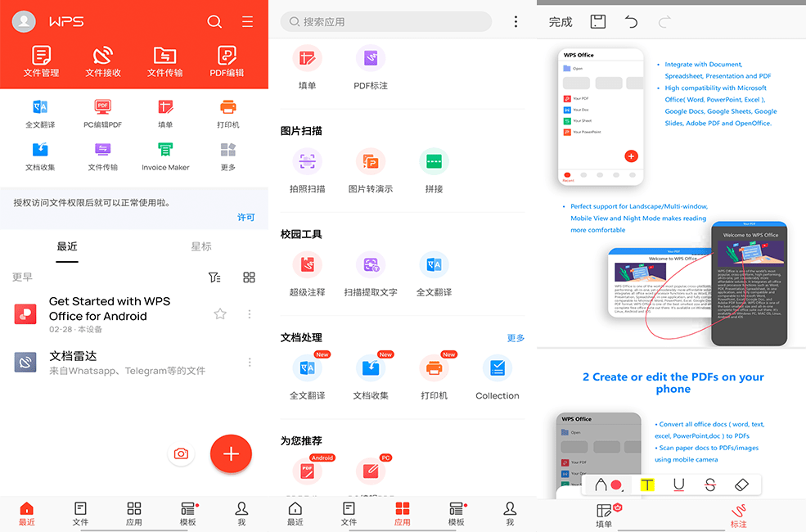Tap the red plus create button

[231, 454]
